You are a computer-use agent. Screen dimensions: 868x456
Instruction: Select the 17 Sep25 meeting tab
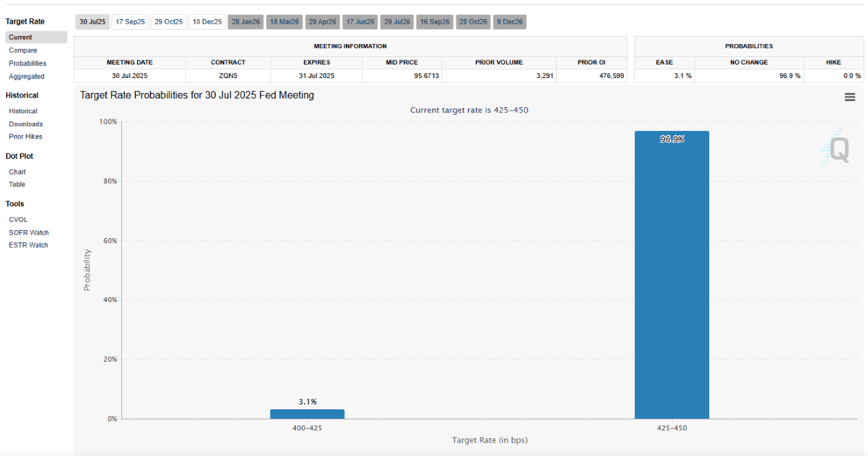[x=130, y=22]
